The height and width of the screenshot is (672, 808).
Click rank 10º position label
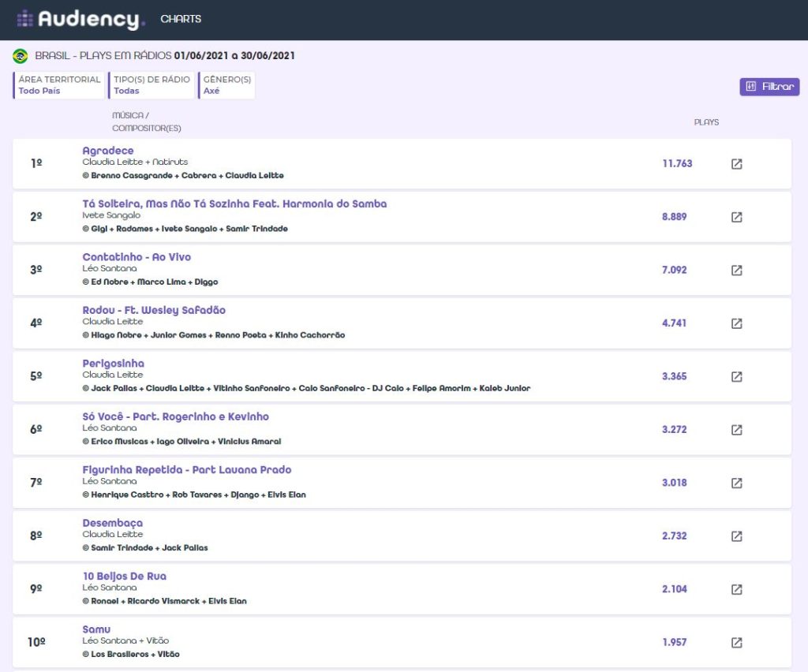pos(36,642)
